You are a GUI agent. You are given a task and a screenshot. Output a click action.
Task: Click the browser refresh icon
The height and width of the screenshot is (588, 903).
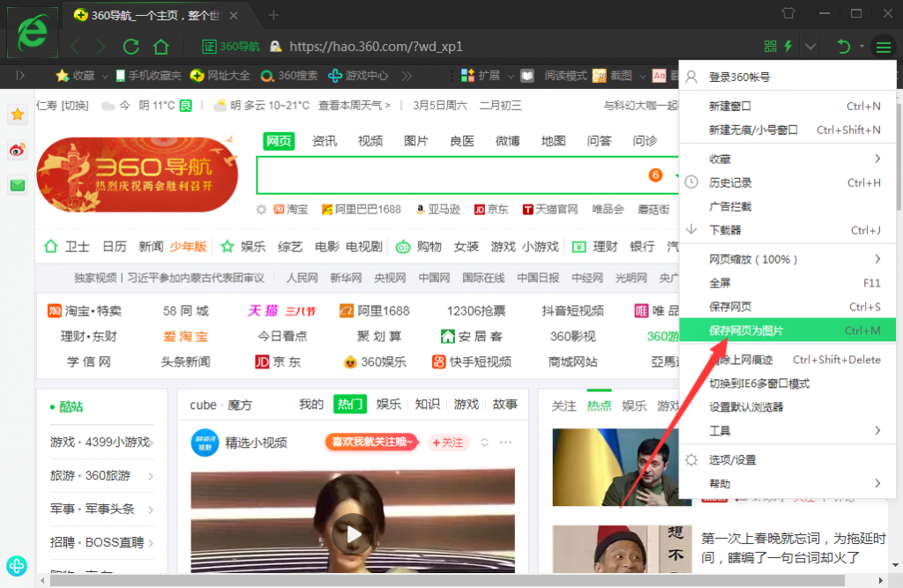pos(131,47)
